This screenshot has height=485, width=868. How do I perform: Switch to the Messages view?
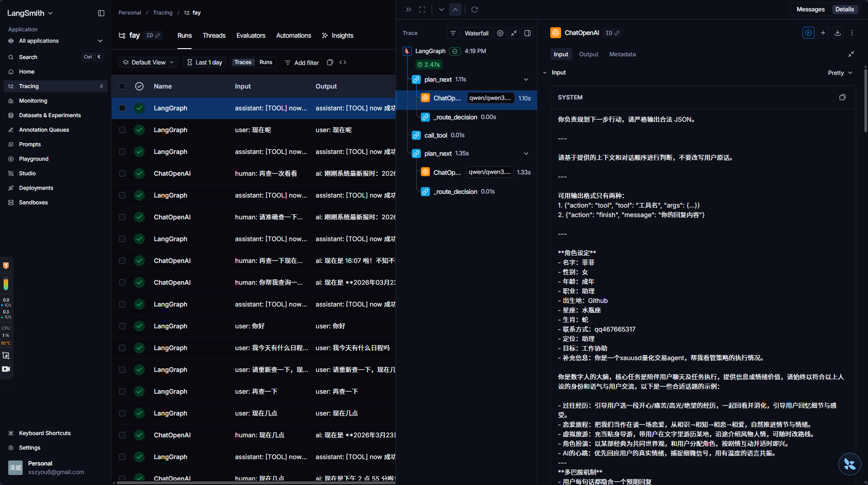pyautogui.click(x=810, y=10)
